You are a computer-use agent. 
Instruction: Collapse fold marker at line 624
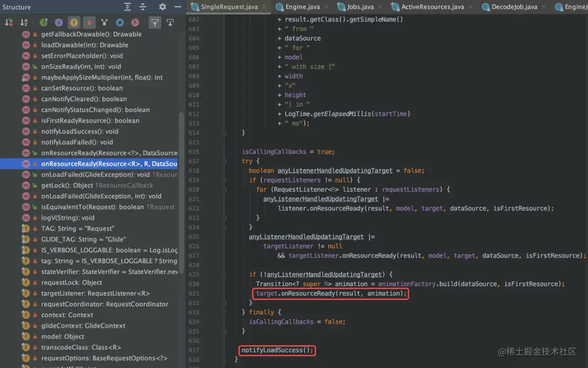pyautogui.click(x=224, y=227)
